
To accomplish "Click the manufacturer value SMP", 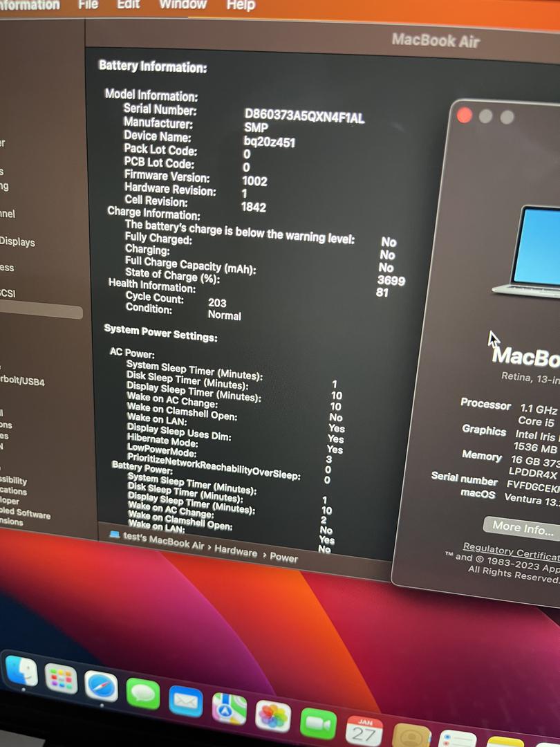I will (x=256, y=128).
